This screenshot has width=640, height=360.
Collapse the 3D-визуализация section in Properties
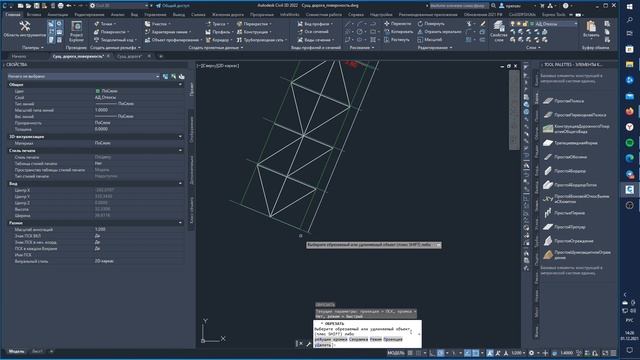point(180,137)
